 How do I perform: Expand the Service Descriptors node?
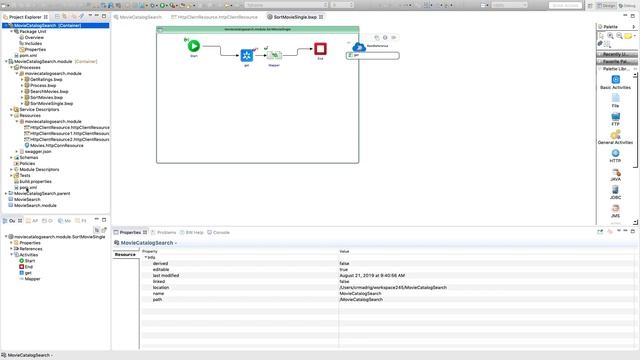(x=11, y=109)
